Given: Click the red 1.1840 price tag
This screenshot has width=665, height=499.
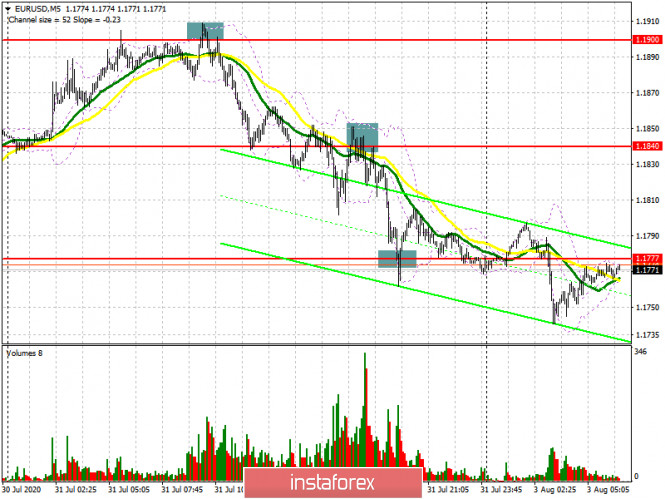Looking at the screenshot, I should (x=647, y=146).
